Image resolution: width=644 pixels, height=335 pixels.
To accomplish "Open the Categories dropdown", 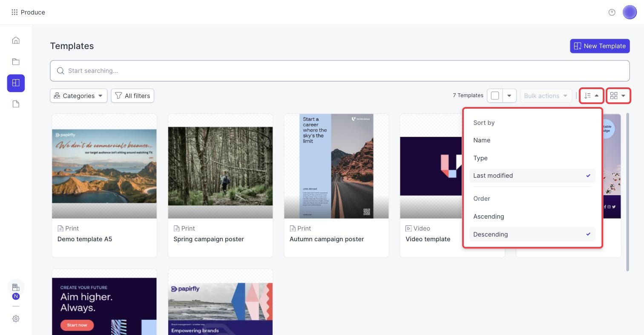I will pos(78,95).
